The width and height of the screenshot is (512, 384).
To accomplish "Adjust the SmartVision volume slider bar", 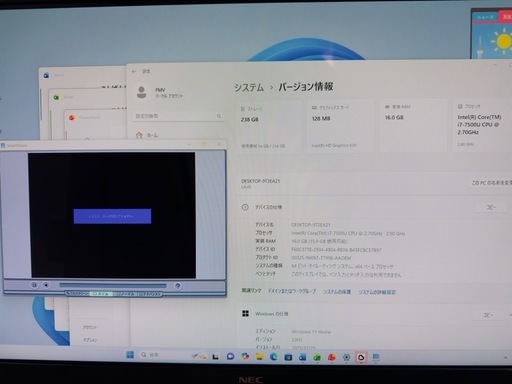I will click(113, 285).
